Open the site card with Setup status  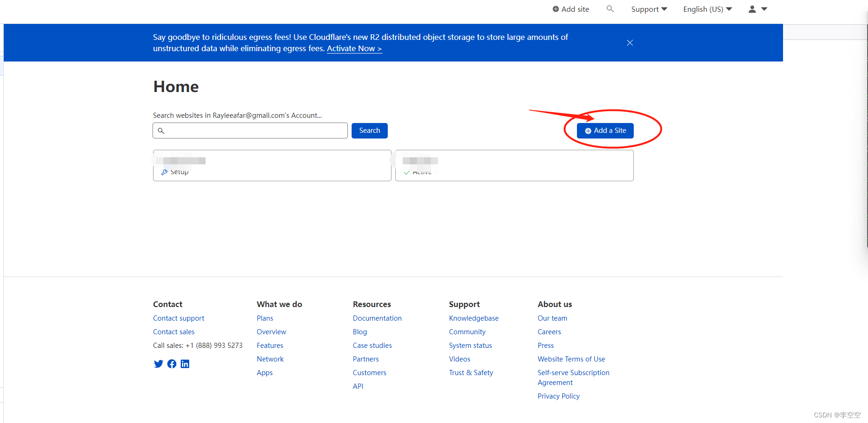(272, 165)
